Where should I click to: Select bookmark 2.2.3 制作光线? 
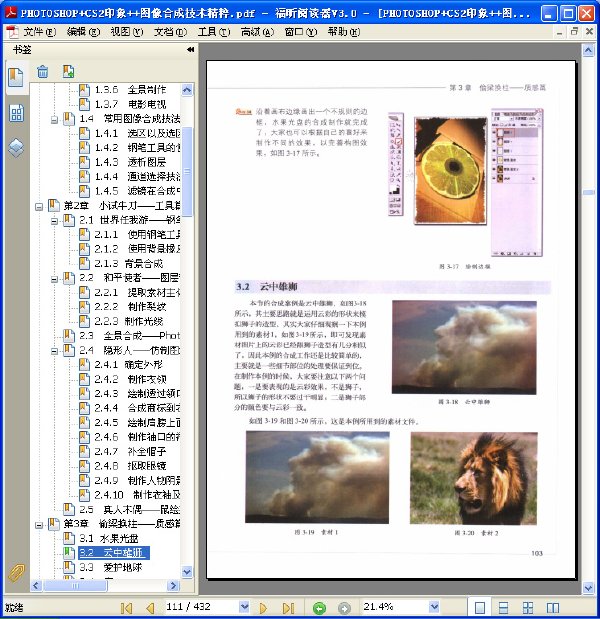[x=128, y=321]
